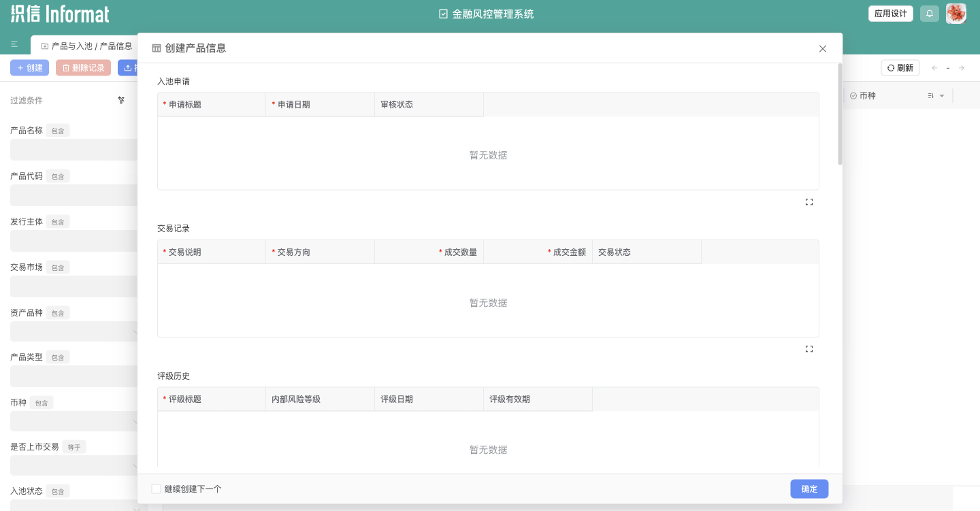Open the 币种 column header dropdown arrow
The image size is (980, 511).
coord(942,96)
